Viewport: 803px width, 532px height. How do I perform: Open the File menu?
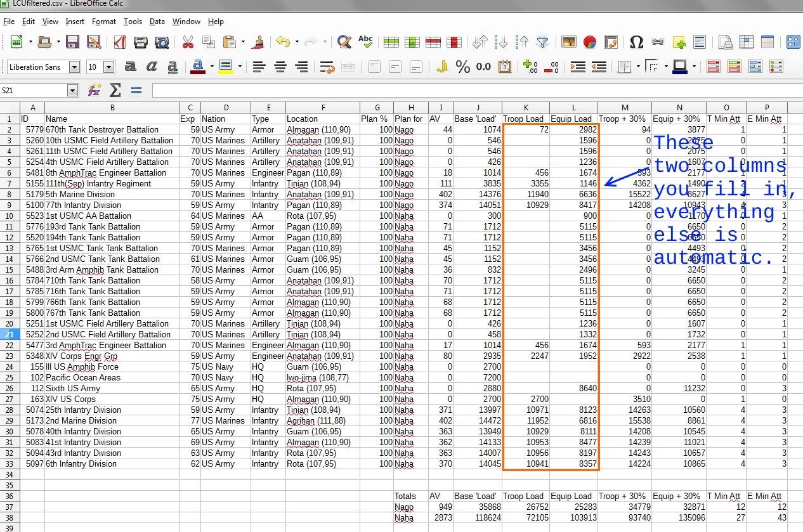click(9, 22)
